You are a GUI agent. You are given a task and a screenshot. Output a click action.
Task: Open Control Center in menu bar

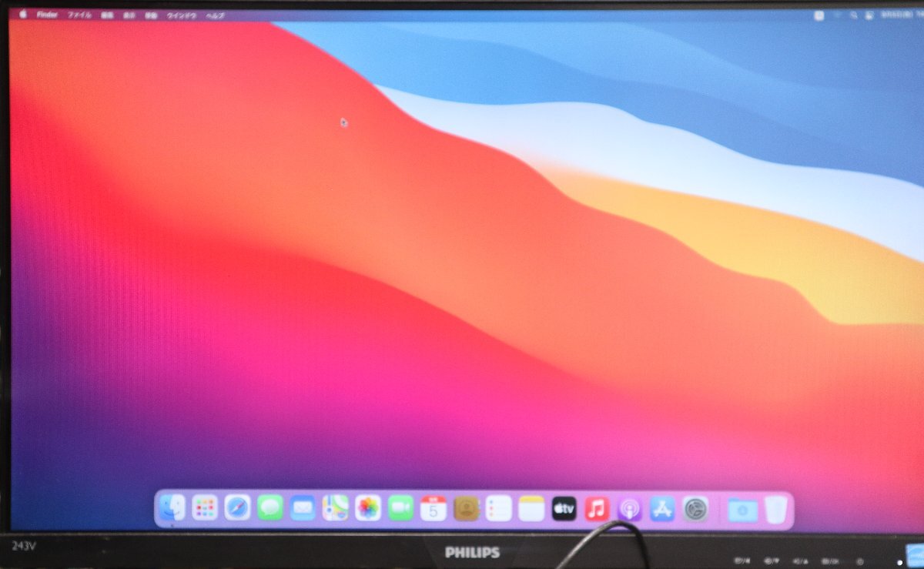click(869, 15)
